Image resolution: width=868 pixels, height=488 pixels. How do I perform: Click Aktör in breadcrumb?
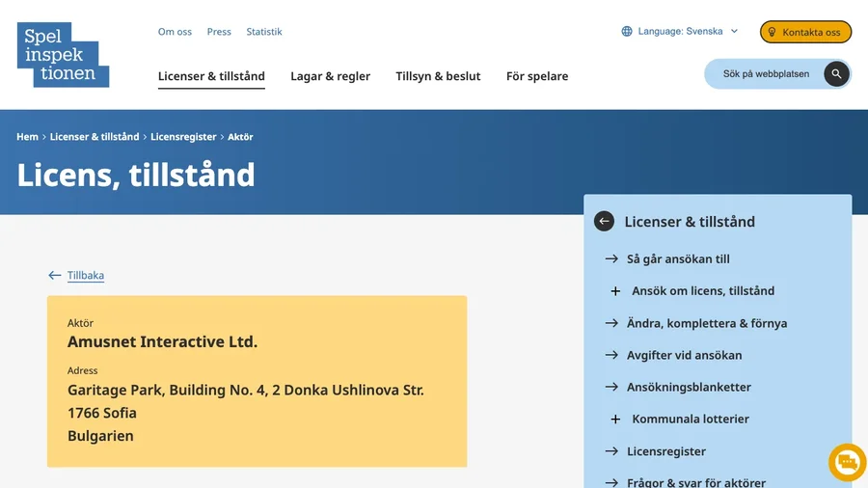pyautogui.click(x=240, y=137)
